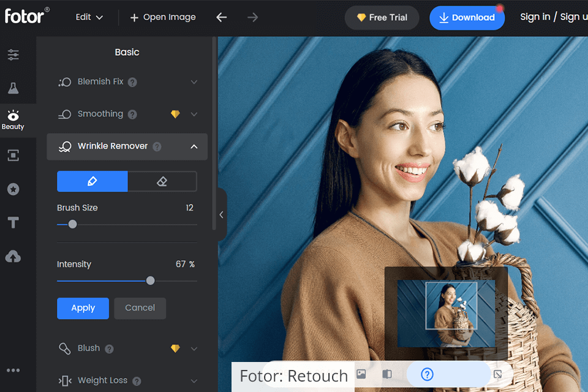Screen dimensions: 588x392
Task: Click the Blemish Fix tool icon
Action: 65,82
